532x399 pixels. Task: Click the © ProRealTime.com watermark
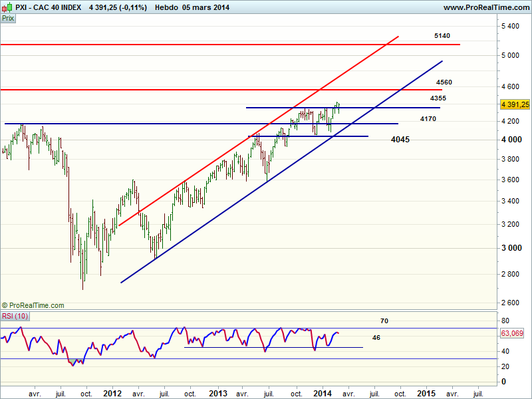pos(33,305)
